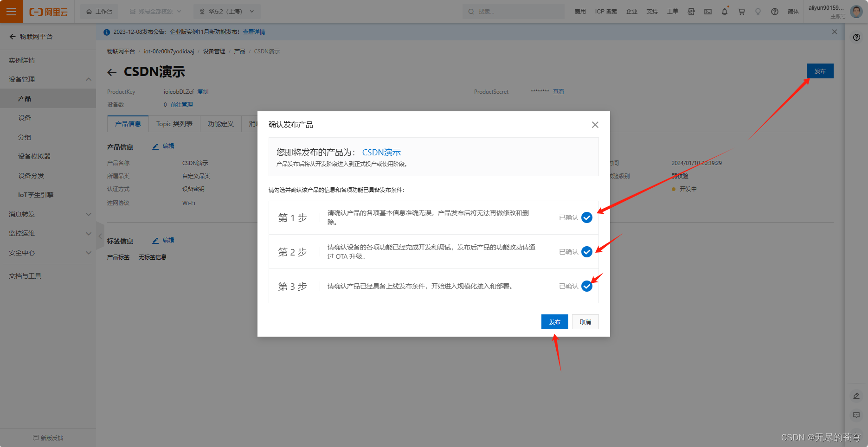868x447 pixels.
Task: Switch to the Topic 类列表 tab
Action: tap(174, 124)
